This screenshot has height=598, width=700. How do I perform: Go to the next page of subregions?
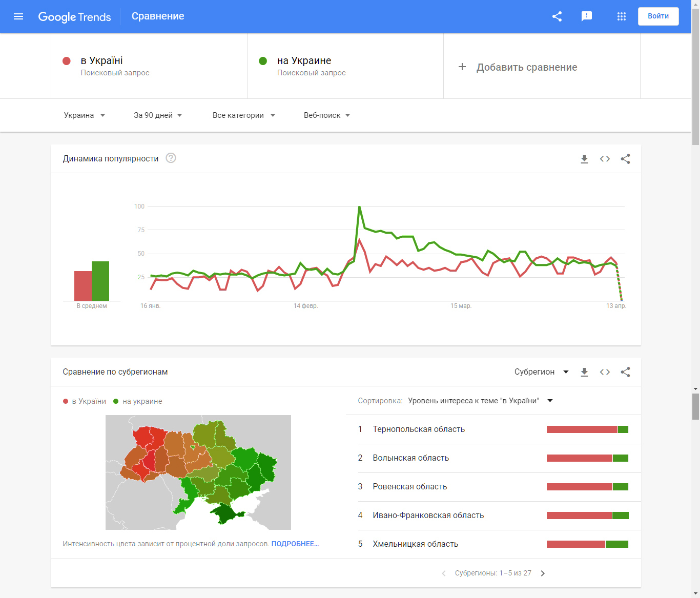pos(543,573)
